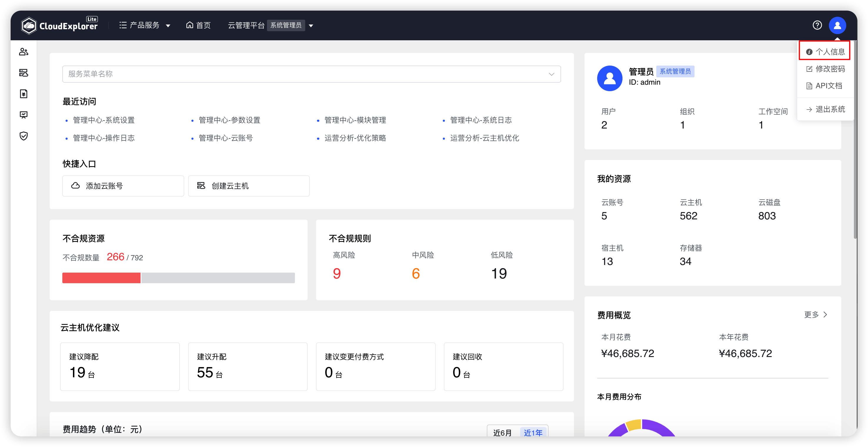Click the red non-compliant progress bar

point(101,278)
